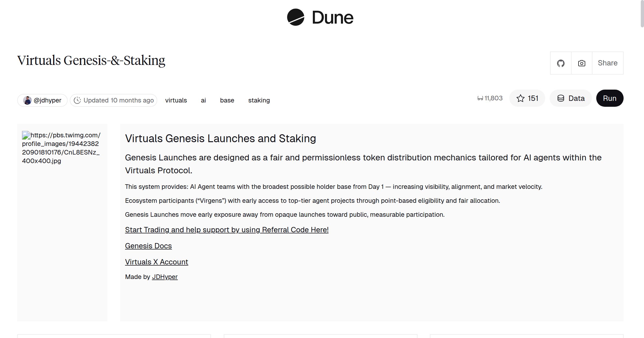Open the Data panel
Image resolution: width=644 pixels, height=338 pixels.
pyautogui.click(x=570, y=98)
